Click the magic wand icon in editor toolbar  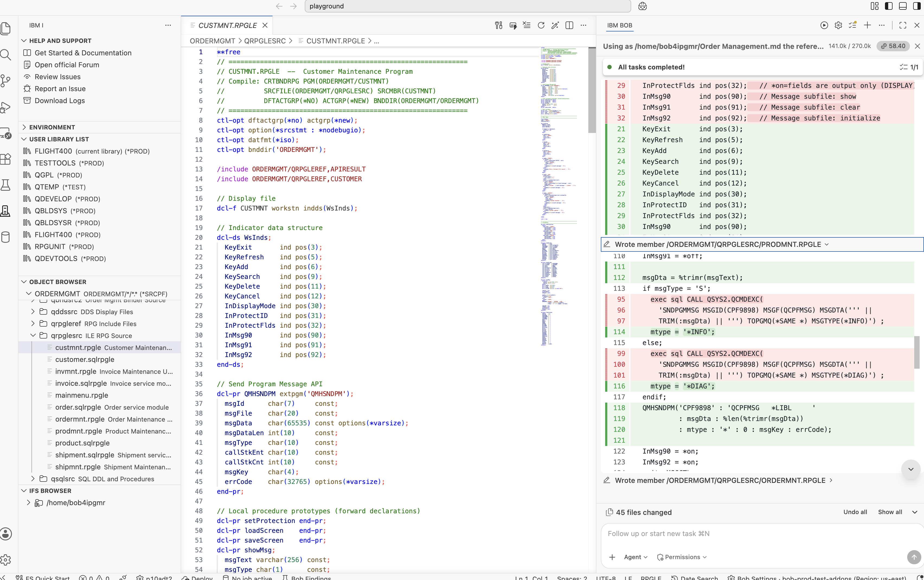click(x=555, y=25)
